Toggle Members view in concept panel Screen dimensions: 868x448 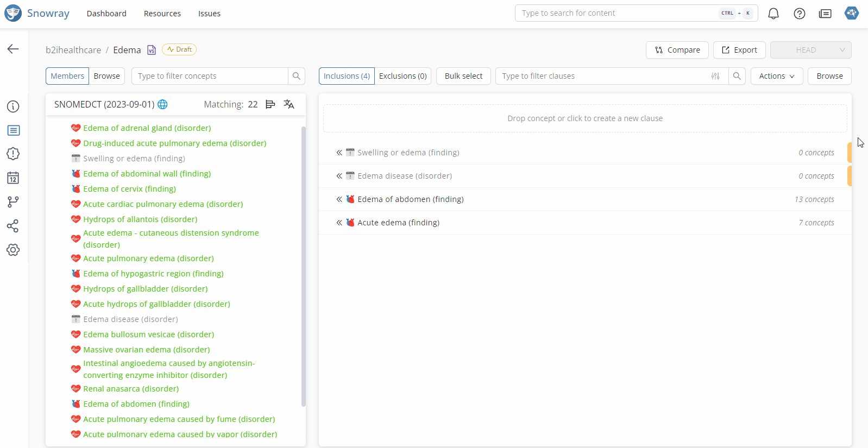pos(67,76)
